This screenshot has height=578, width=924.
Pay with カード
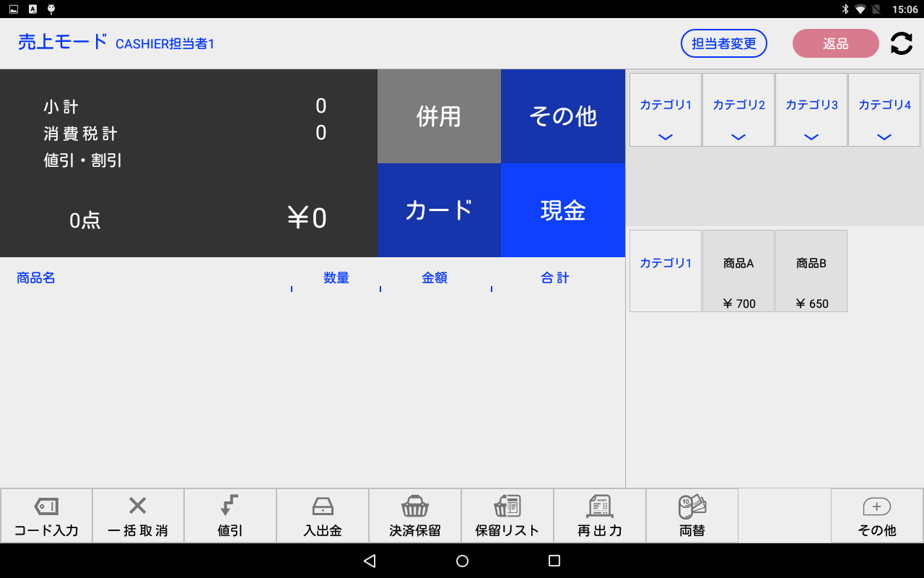pyautogui.click(x=439, y=210)
